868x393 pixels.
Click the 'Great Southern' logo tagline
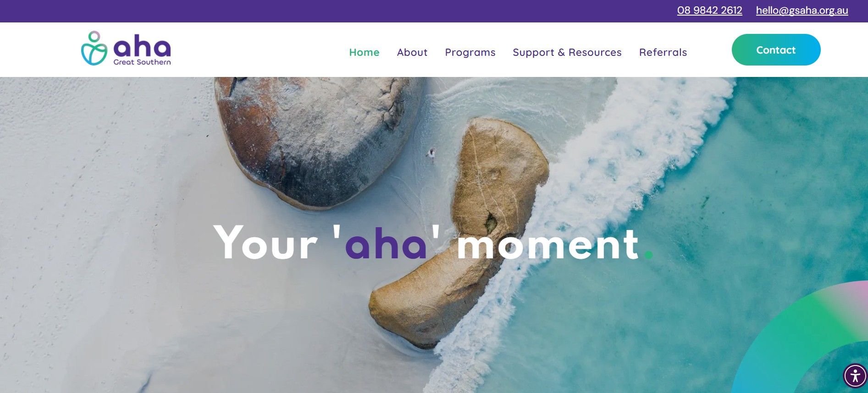pos(142,62)
